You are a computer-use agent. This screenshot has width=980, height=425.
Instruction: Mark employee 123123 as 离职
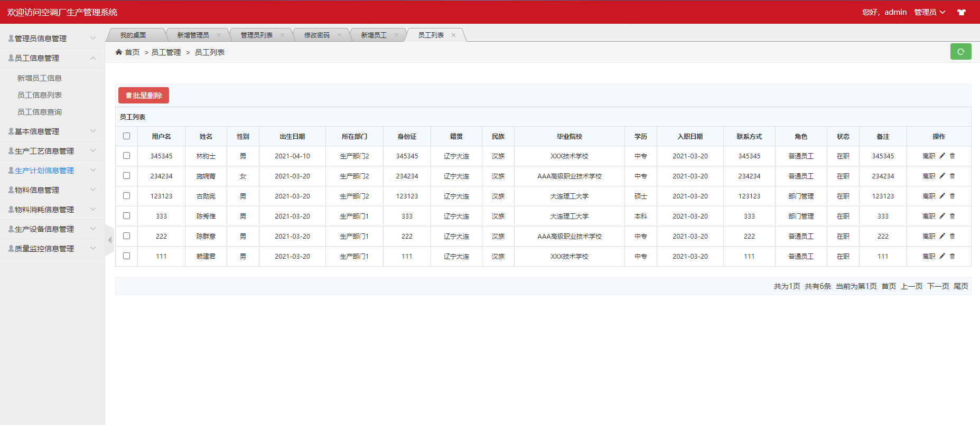(x=929, y=196)
